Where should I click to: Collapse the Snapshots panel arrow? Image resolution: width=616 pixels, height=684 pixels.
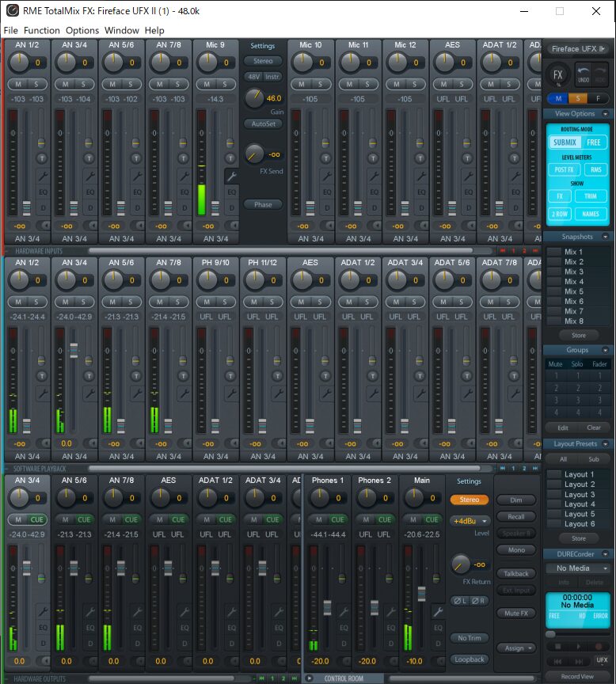[x=605, y=237]
